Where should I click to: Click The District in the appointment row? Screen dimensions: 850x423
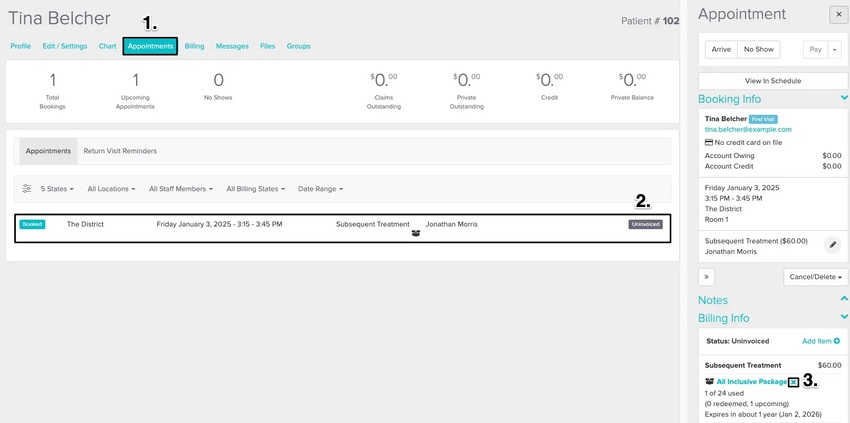tap(85, 224)
